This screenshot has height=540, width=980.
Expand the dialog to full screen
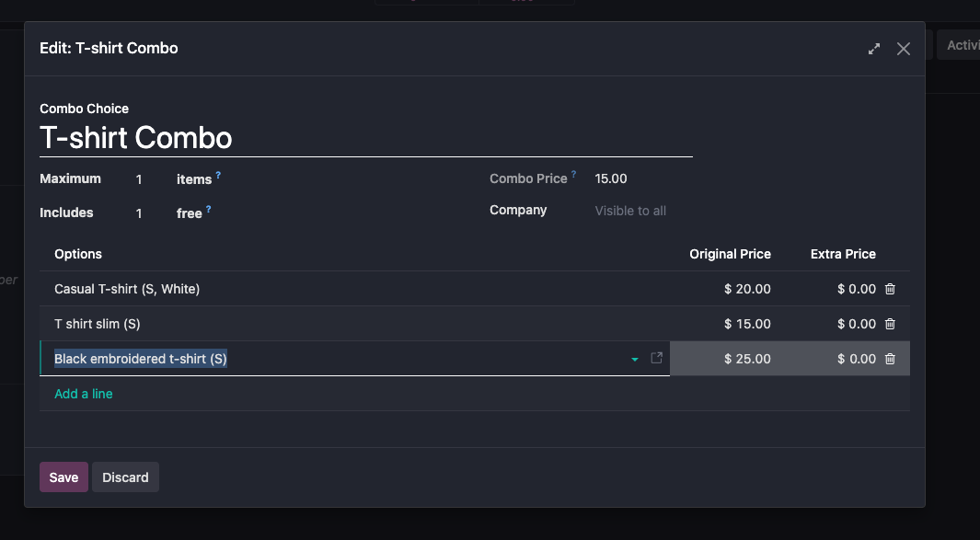pos(874,49)
